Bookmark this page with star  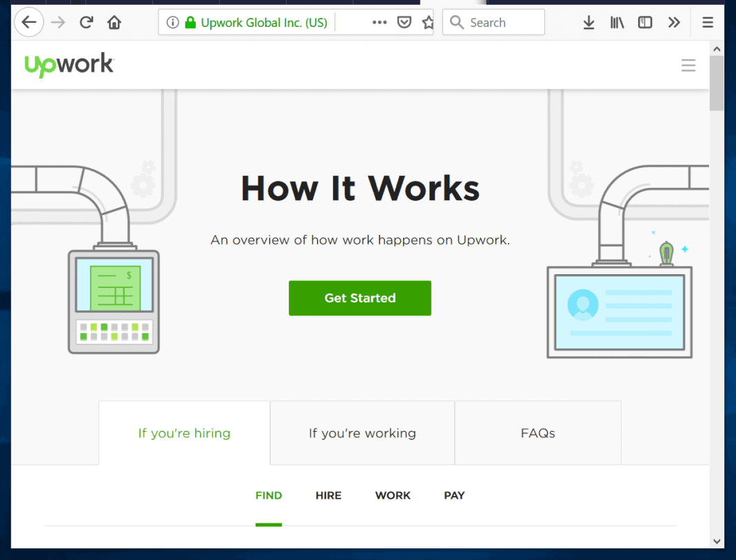(428, 22)
